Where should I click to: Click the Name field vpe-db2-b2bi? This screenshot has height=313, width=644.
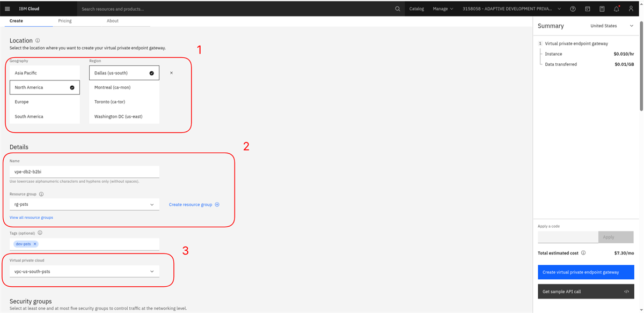click(x=84, y=172)
